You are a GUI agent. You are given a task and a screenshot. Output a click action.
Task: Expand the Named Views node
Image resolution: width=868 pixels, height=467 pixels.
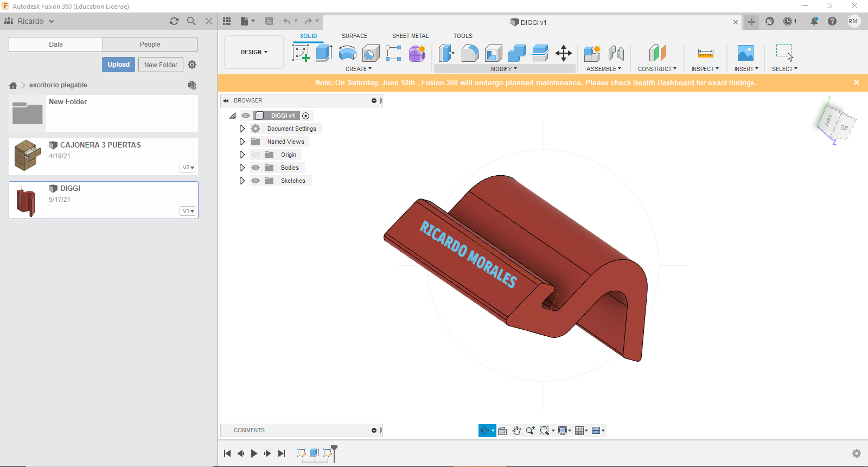[242, 142]
